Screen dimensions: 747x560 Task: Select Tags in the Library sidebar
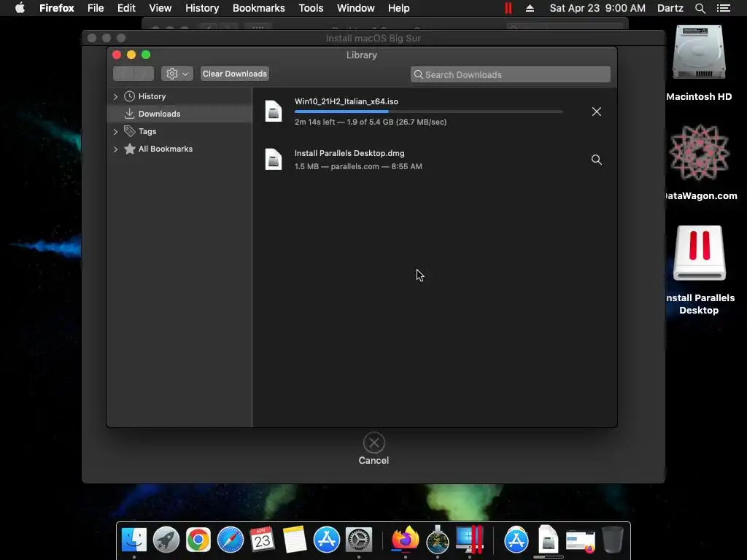click(x=179, y=131)
